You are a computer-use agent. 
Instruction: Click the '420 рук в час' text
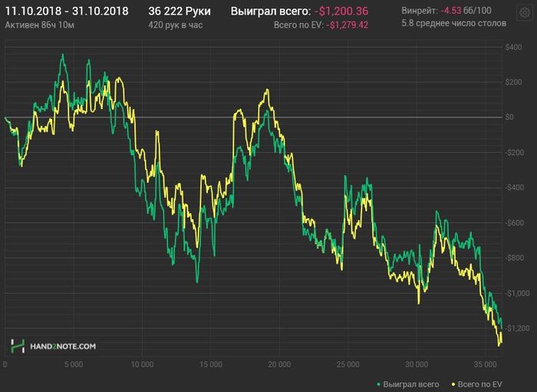click(176, 25)
